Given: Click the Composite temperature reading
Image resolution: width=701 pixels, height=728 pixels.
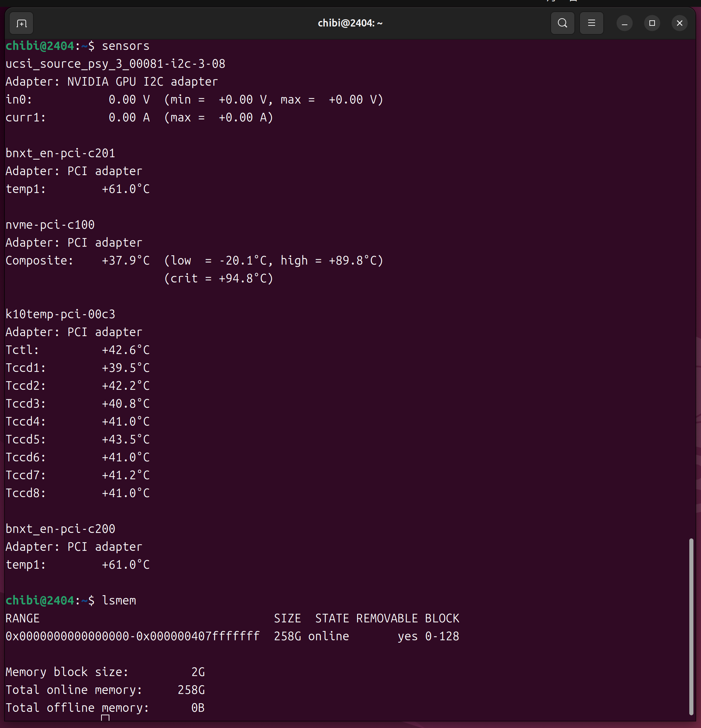Looking at the screenshot, I should pos(126,261).
